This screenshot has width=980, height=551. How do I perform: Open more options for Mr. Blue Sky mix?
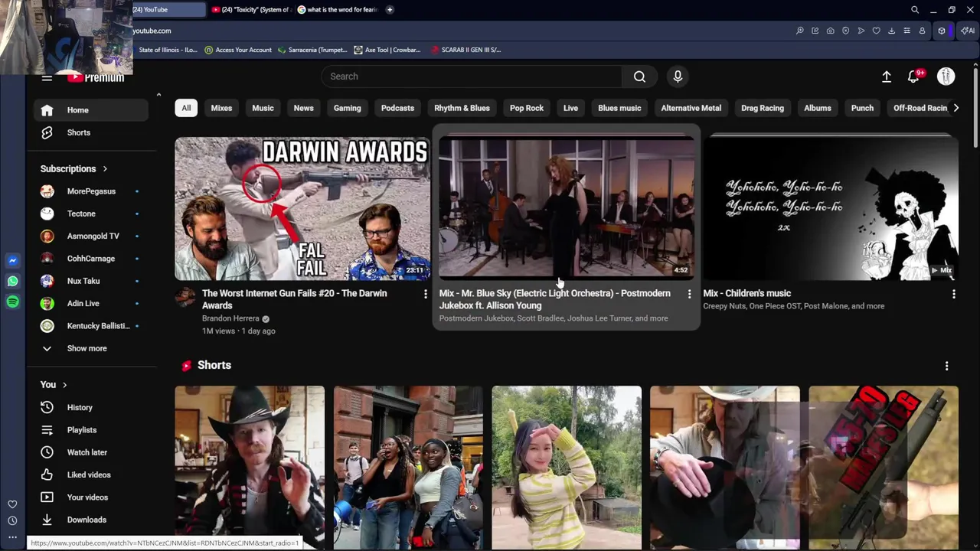689,294
